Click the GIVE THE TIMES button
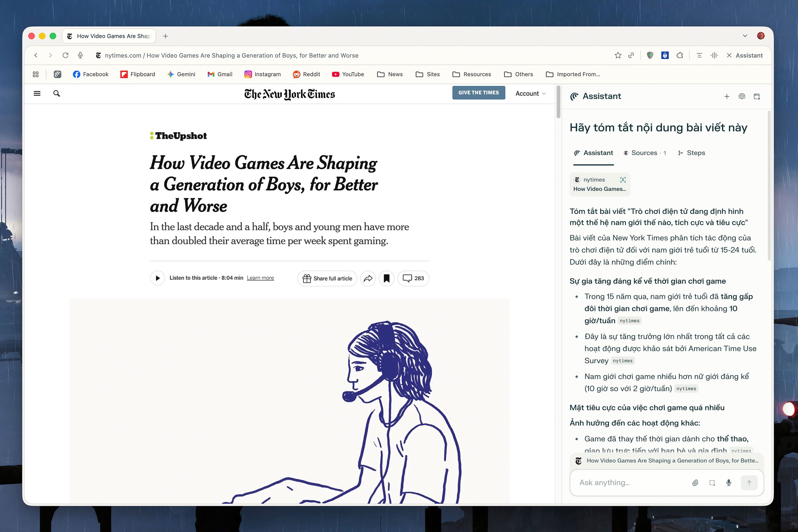Screen dimensions: 798x532 (x=478, y=93)
